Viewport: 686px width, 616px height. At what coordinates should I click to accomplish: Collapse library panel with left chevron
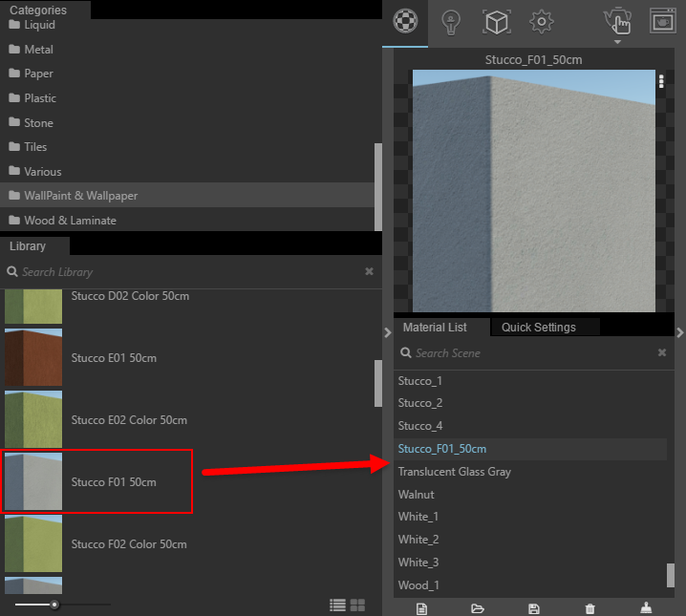tap(388, 332)
